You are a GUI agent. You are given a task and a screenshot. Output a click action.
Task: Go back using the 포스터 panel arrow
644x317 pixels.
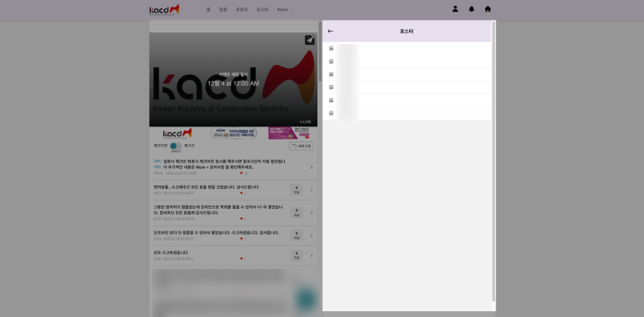coord(331,31)
